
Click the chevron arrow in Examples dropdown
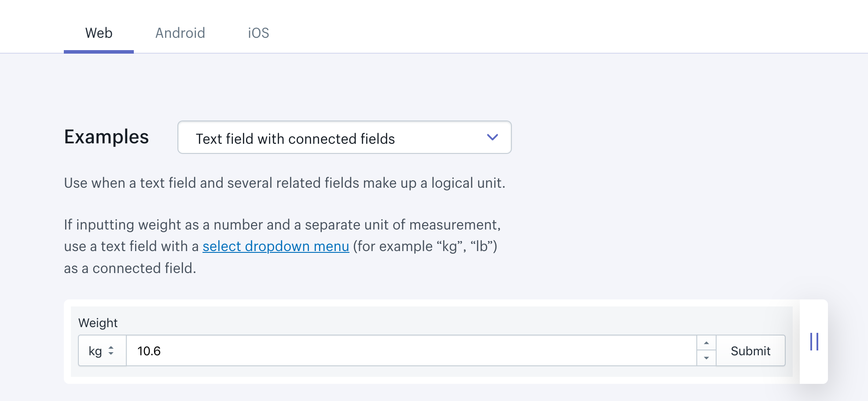tap(492, 137)
